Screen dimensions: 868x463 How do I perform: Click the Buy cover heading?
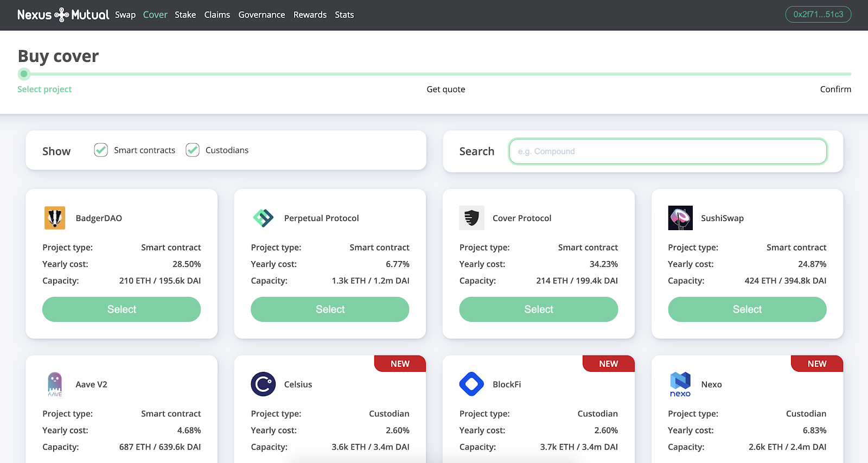click(58, 56)
